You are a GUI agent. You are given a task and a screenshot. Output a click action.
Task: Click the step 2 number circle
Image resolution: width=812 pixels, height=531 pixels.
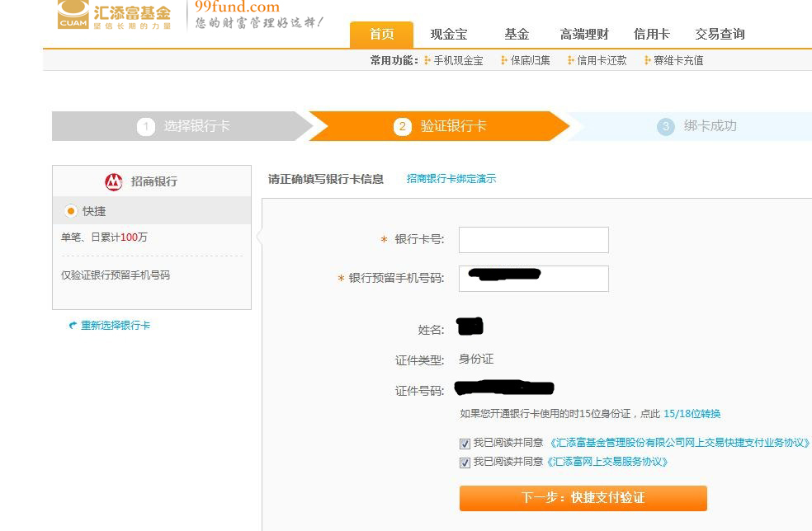[x=403, y=126]
